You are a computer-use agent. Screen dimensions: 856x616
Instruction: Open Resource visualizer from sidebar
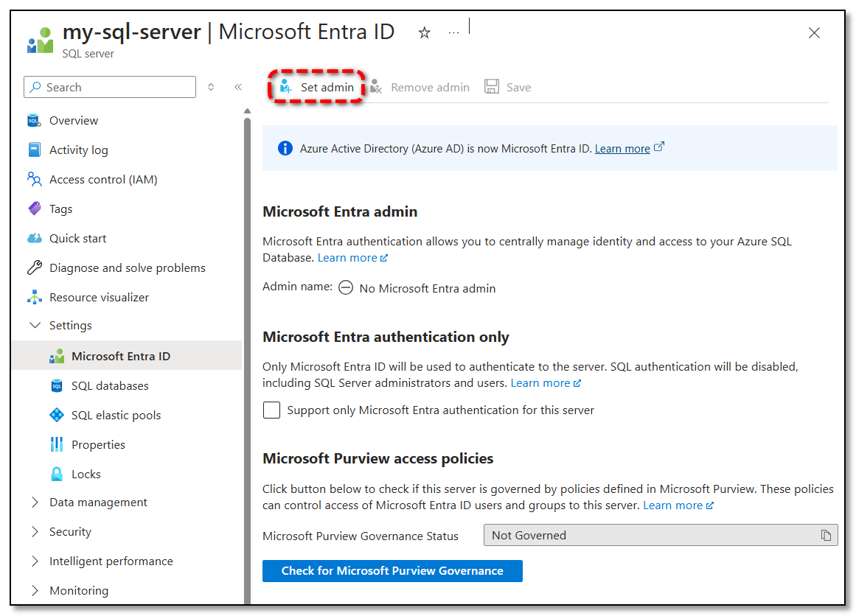99,297
